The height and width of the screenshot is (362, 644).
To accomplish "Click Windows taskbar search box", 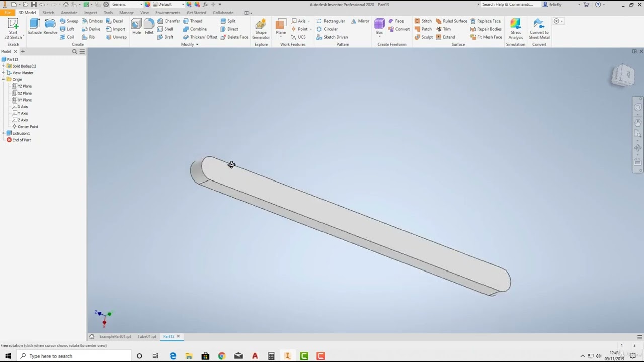I will [75, 356].
